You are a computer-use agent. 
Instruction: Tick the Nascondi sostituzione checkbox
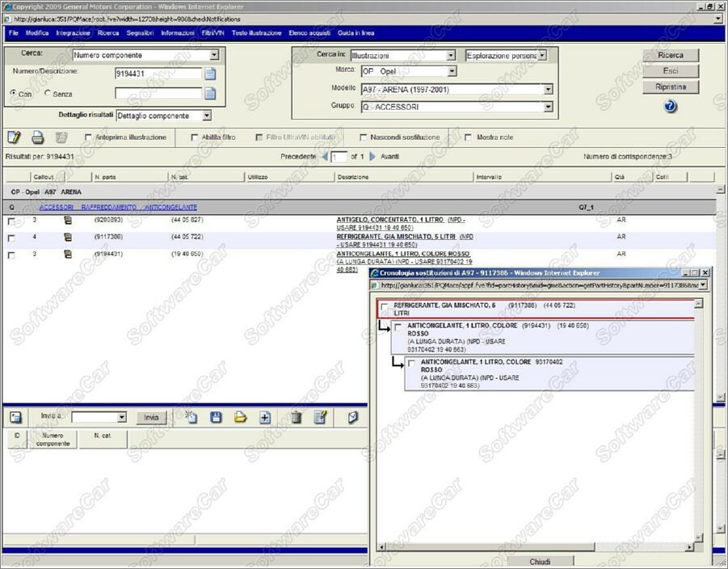(x=364, y=137)
